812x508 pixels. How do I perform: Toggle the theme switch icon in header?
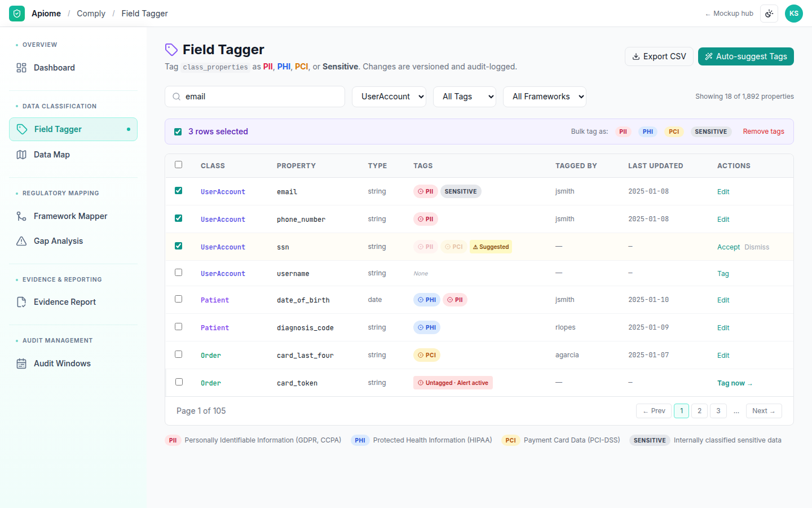[769, 14]
